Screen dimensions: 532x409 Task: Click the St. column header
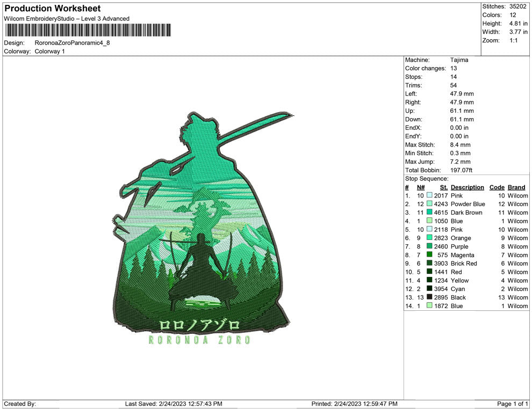tap(444, 187)
